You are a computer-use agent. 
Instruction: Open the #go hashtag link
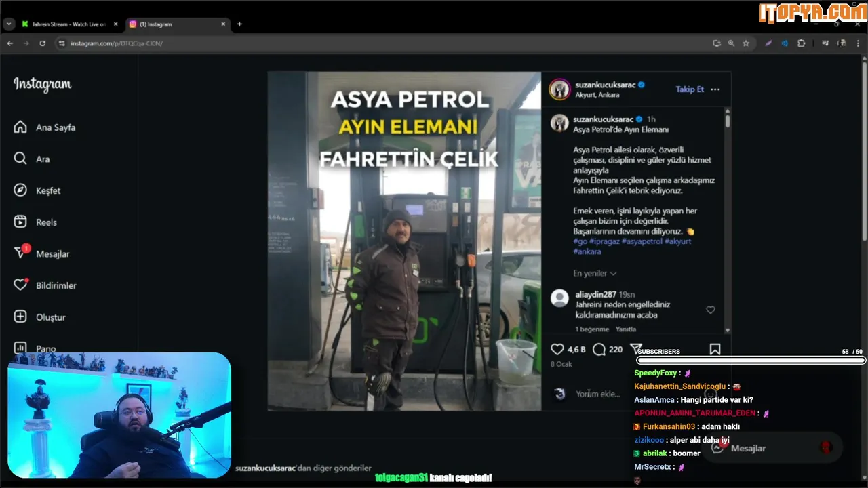580,241
